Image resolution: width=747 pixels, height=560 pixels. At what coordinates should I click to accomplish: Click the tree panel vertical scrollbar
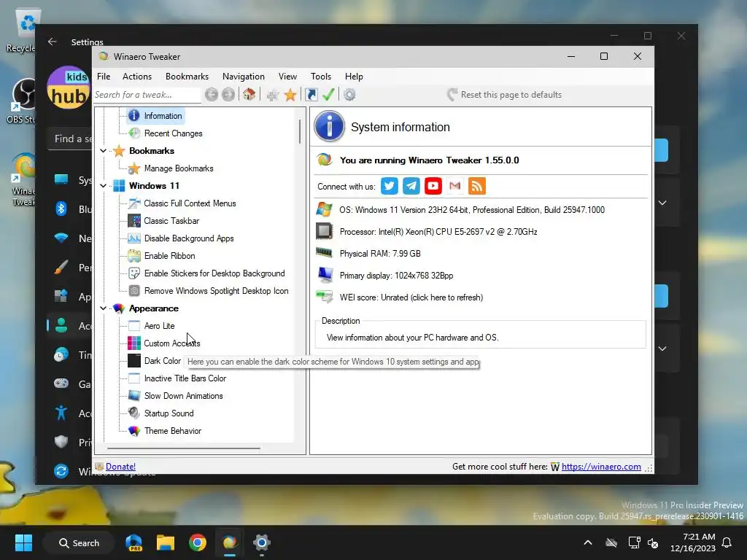[300, 131]
